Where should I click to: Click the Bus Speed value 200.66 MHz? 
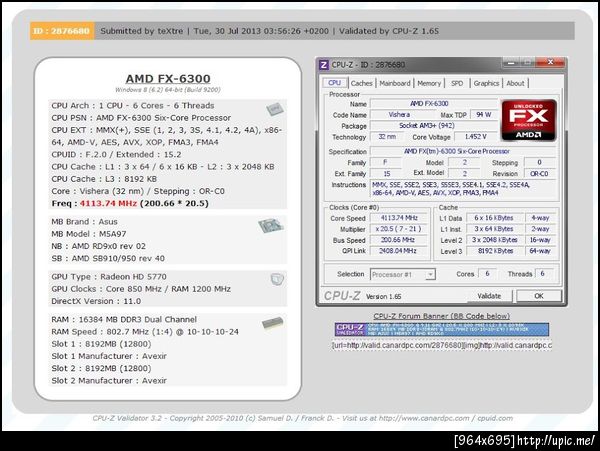click(399, 240)
